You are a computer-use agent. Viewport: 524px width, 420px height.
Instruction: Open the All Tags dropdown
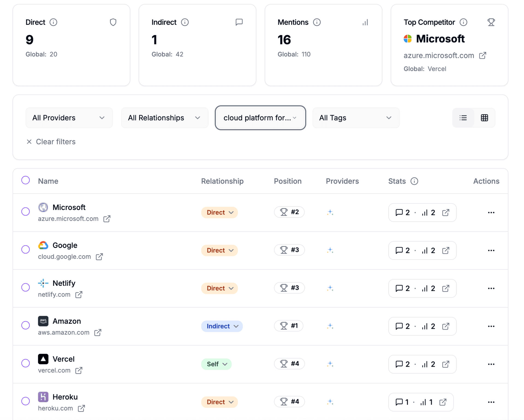(x=356, y=118)
